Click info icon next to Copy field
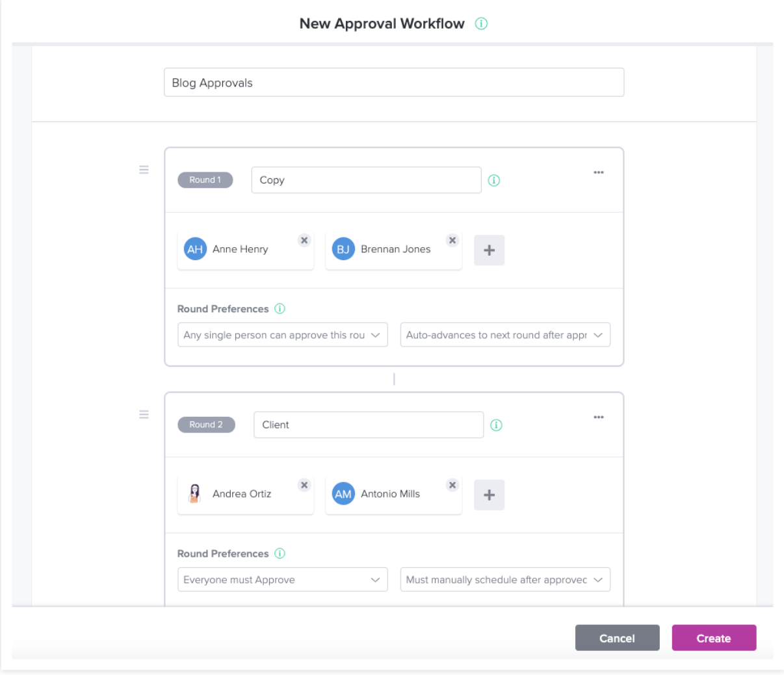 click(494, 181)
